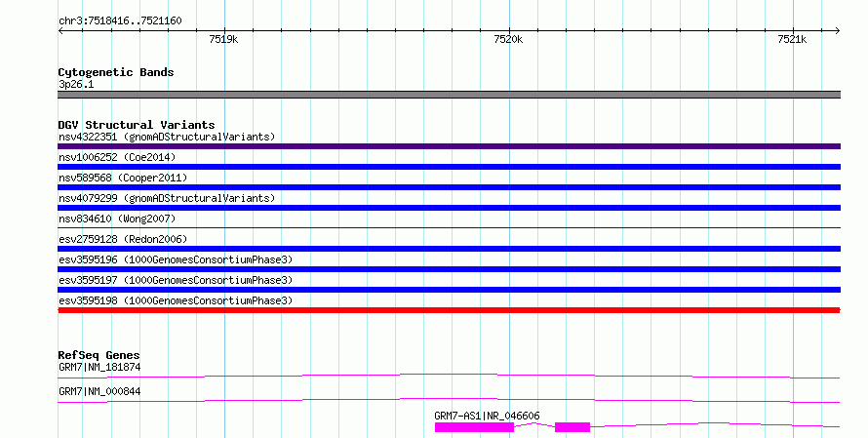Image resolution: width=868 pixels, height=438 pixels.
Task: Select the purple nsv4322351 variant bar
Action: tap(449, 146)
